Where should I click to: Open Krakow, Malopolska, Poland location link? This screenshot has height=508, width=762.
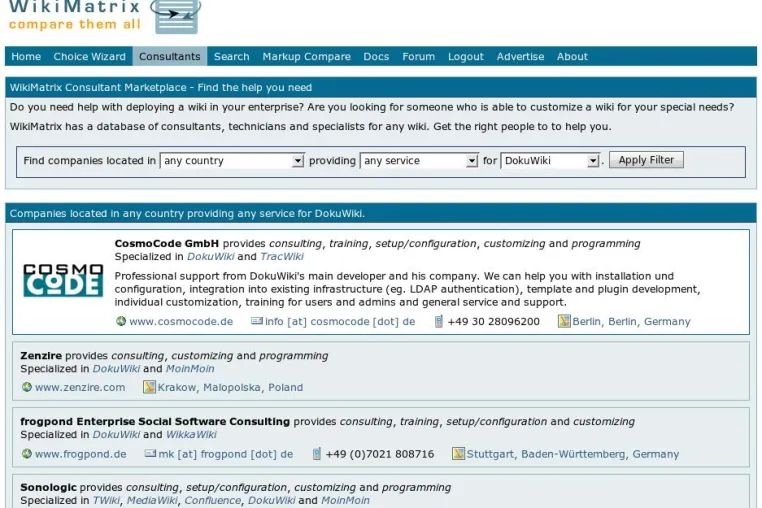230,387
